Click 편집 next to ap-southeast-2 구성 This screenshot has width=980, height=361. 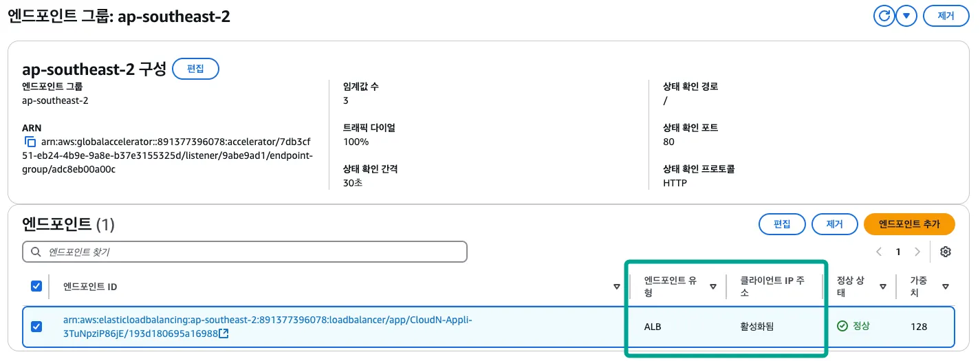tap(195, 69)
